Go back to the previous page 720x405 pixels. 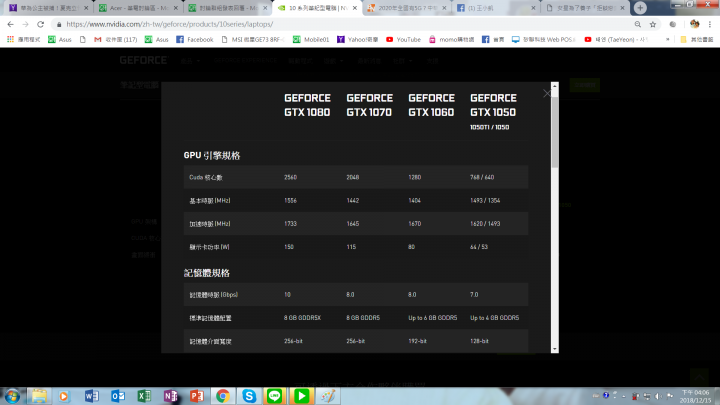(11, 24)
